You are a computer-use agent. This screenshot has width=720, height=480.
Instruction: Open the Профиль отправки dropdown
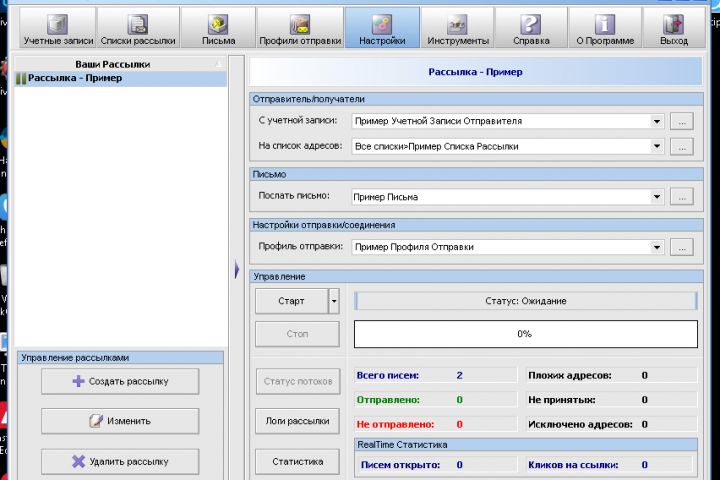coord(657,247)
